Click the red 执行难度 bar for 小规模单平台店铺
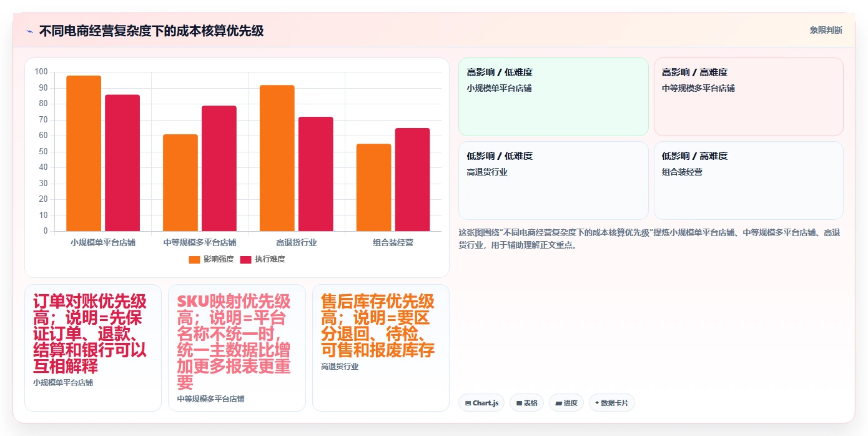The width and height of the screenshot is (868, 436). (122, 163)
